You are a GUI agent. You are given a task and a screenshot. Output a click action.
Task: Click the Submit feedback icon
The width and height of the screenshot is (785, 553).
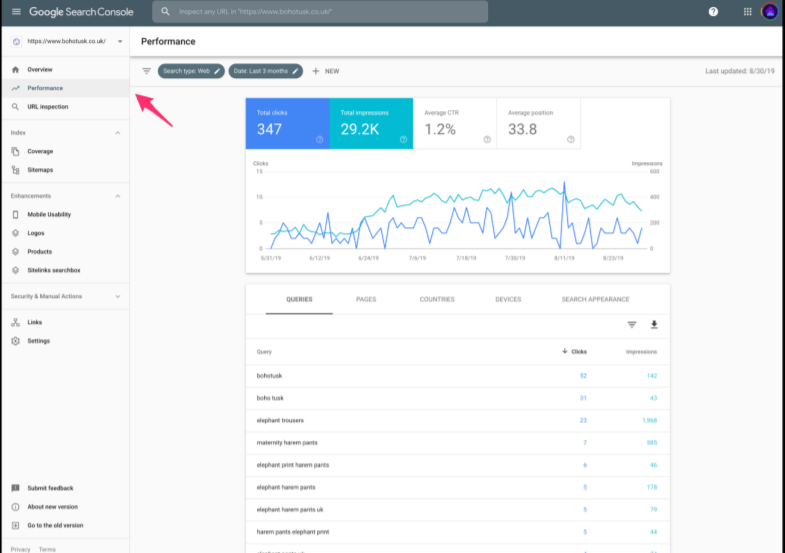(x=16, y=488)
